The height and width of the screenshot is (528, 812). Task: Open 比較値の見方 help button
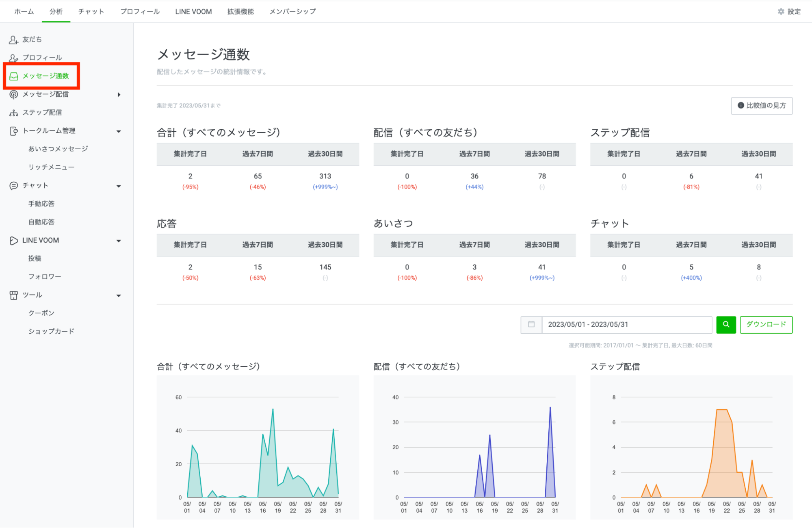coord(762,106)
